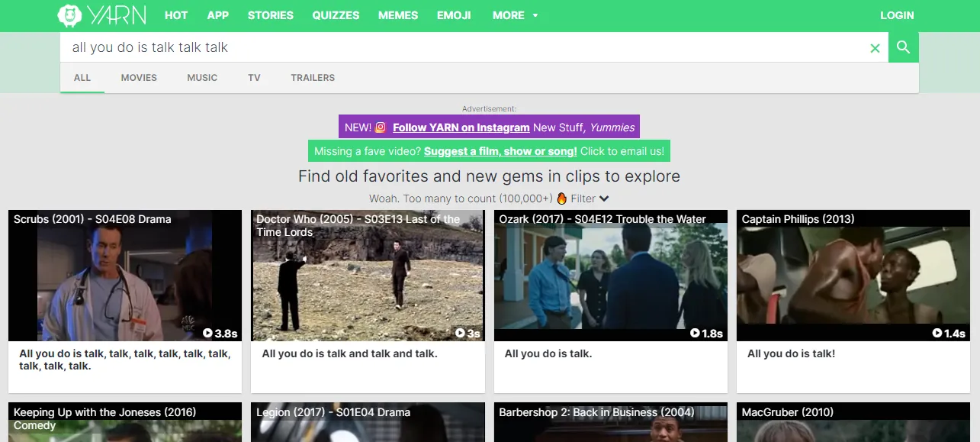This screenshot has width=980, height=442.
Task: Open the MEMES menu item
Action: (398, 15)
